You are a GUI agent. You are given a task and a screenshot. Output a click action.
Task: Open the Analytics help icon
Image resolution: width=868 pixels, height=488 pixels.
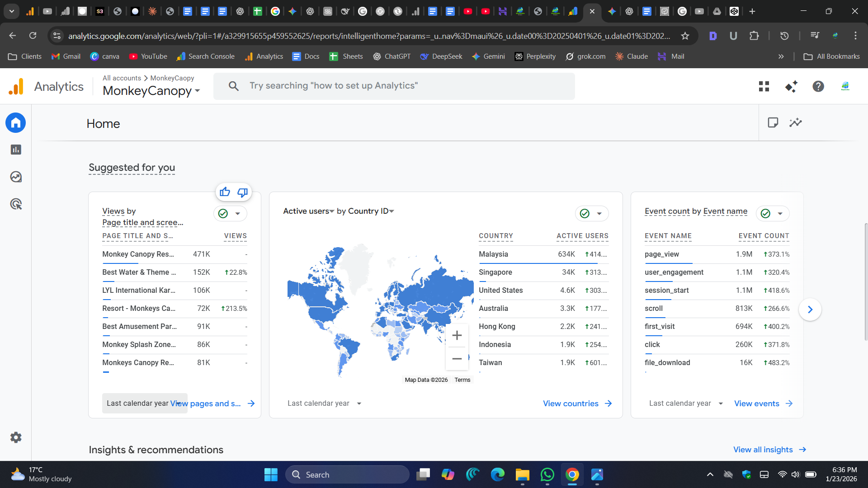coord(818,86)
